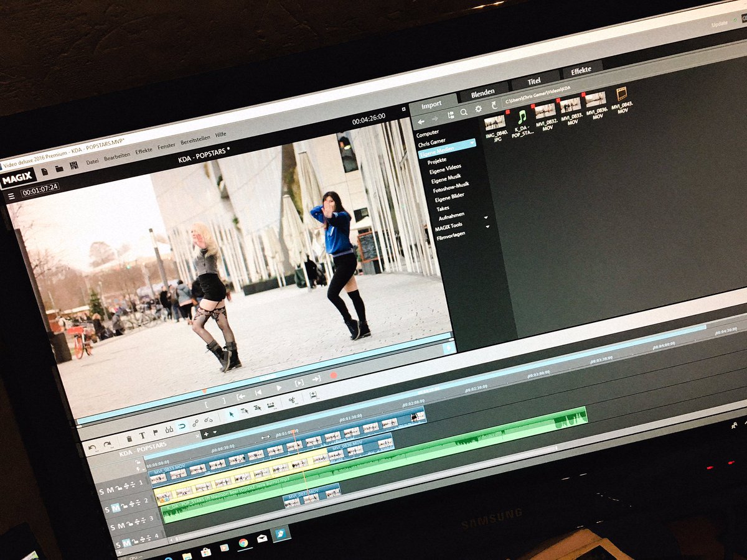Add a new movie tab with plus
Image resolution: width=747 pixels, height=560 pixels.
(x=206, y=434)
